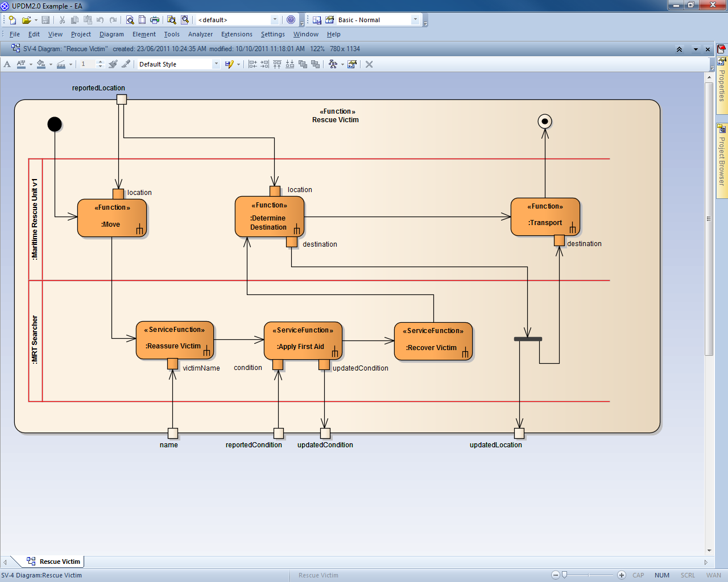Image resolution: width=728 pixels, height=582 pixels.
Task: Click the Delete X icon in diagram toolbar
Action: click(x=369, y=64)
